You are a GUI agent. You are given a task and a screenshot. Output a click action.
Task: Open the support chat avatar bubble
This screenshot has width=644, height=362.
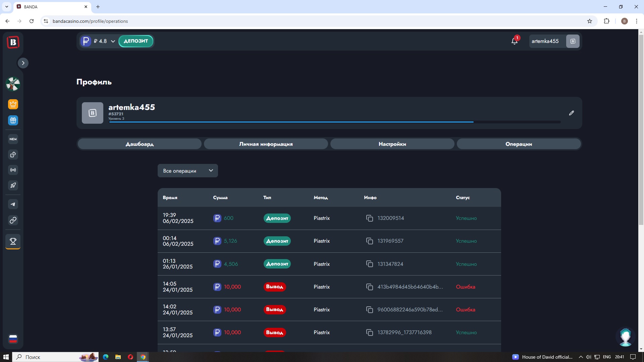(626, 337)
